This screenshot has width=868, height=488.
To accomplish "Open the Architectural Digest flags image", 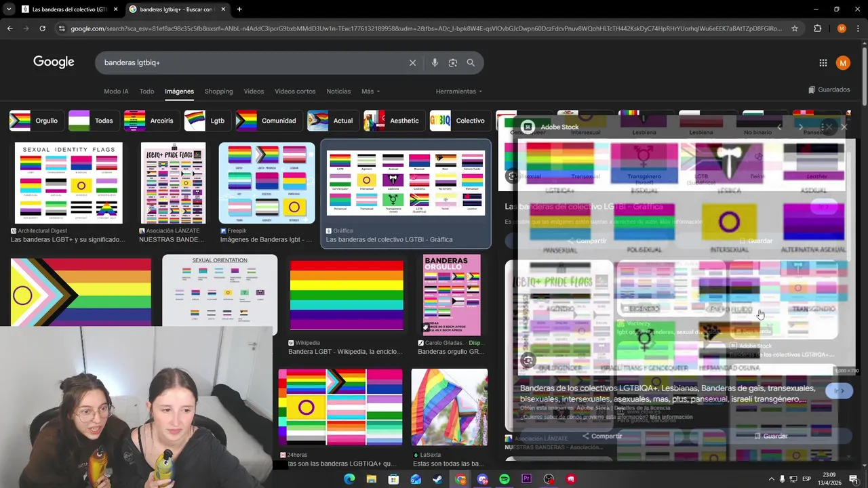I will point(68,183).
